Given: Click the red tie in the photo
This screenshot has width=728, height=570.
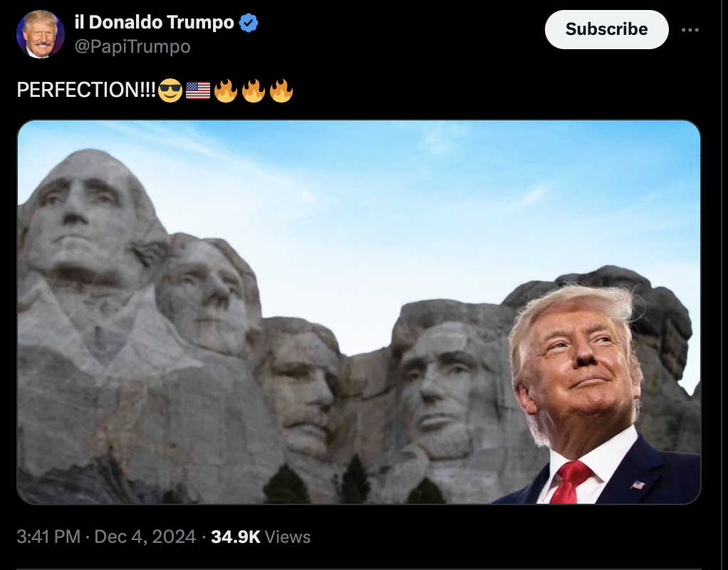Looking at the screenshot, I should (x=569, y=482).
